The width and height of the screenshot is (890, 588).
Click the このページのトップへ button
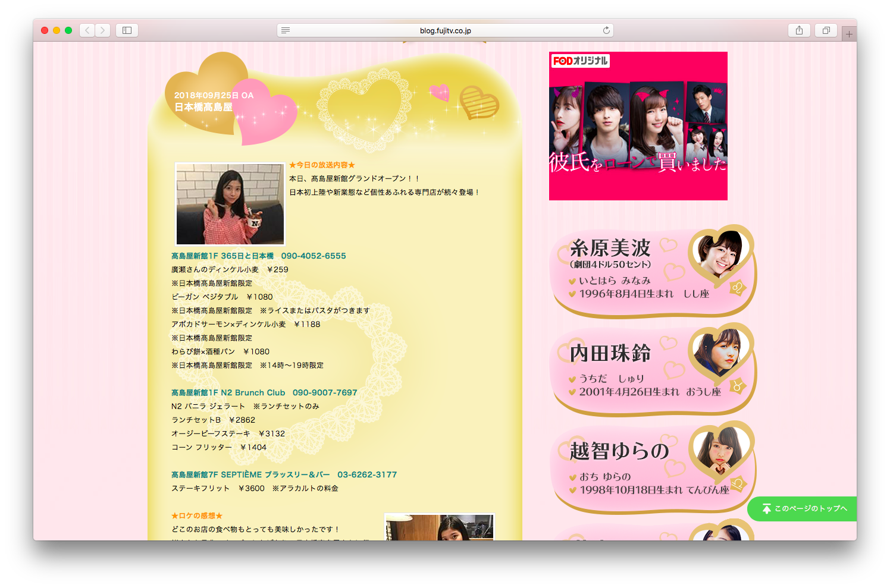click(x=802, y=508)
